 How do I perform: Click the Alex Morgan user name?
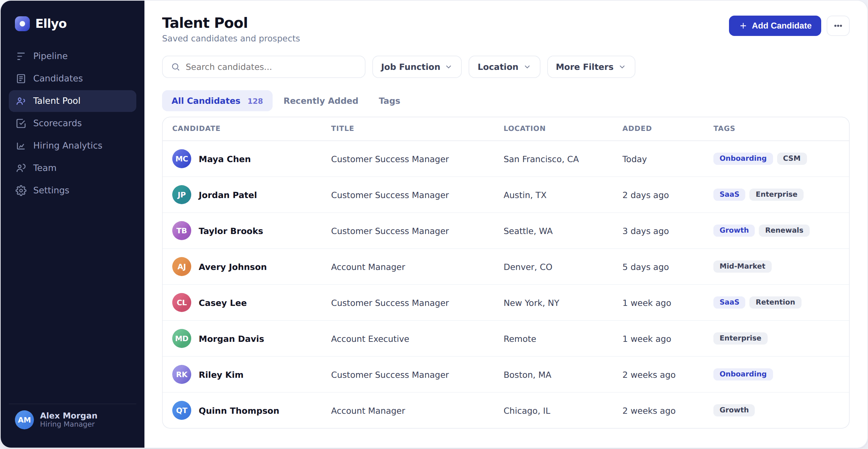click(68, 415)
